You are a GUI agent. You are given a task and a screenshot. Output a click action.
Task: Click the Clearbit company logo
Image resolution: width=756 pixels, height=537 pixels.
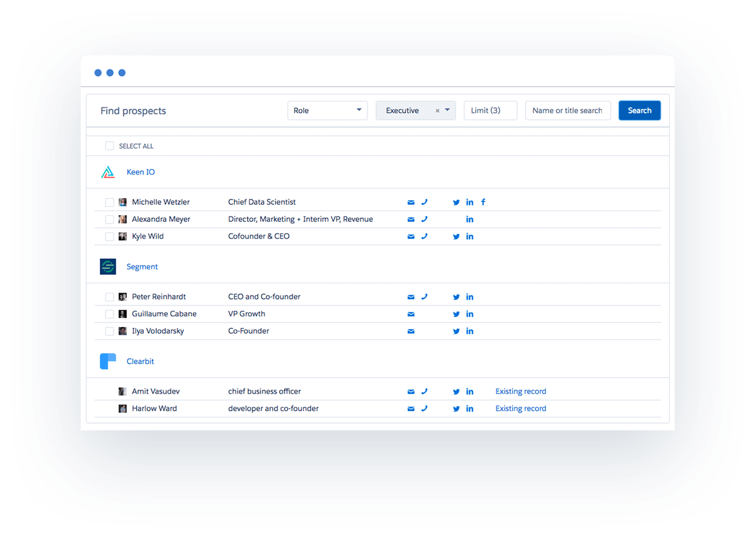tap(108, 361)
